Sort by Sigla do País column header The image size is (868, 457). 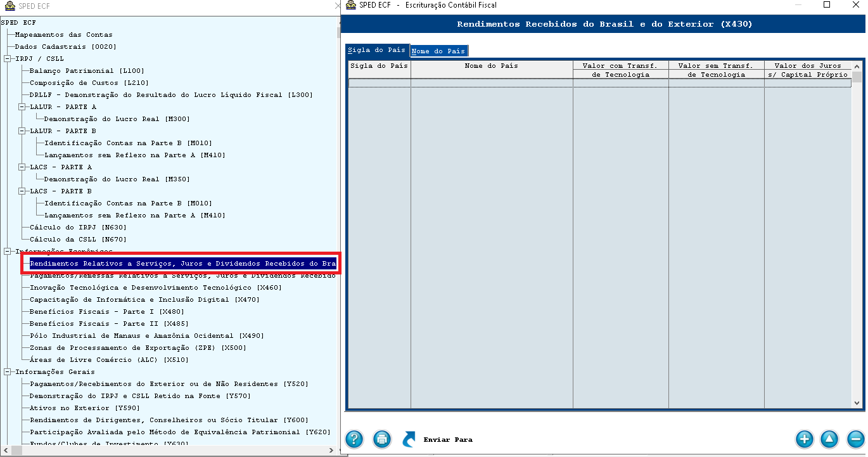380,70
